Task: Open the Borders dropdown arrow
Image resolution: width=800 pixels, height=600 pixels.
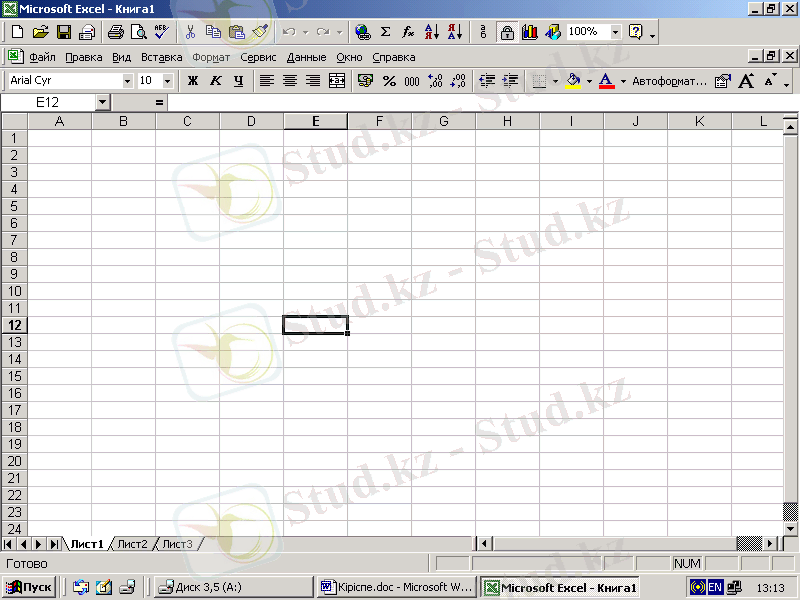Action: click(x=555, y=81)
